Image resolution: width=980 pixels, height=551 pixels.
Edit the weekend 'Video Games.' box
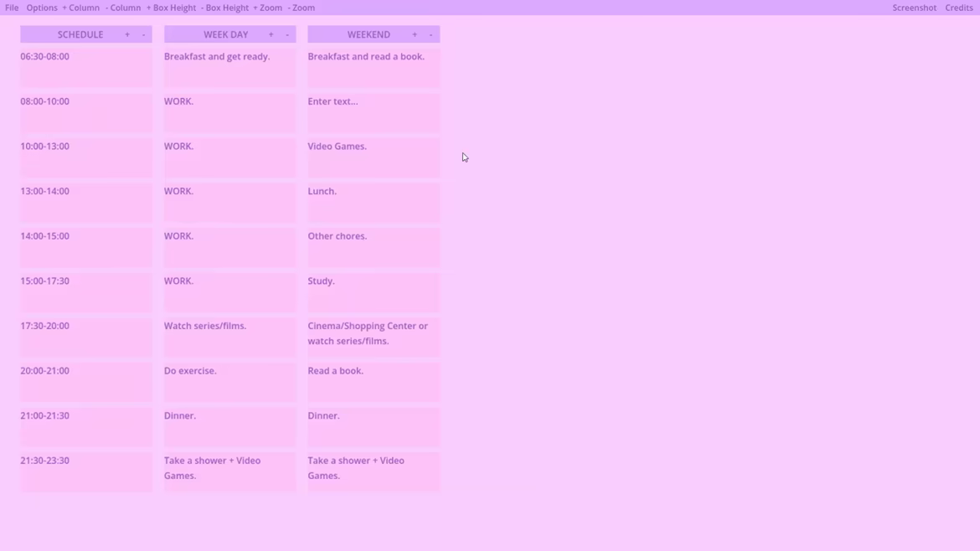(374, 158)
